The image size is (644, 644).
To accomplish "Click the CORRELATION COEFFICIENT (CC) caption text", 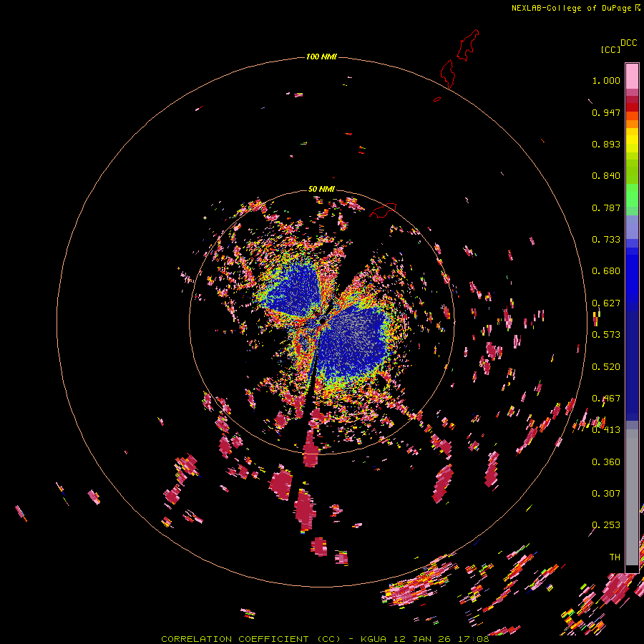I will pos(250,639).
